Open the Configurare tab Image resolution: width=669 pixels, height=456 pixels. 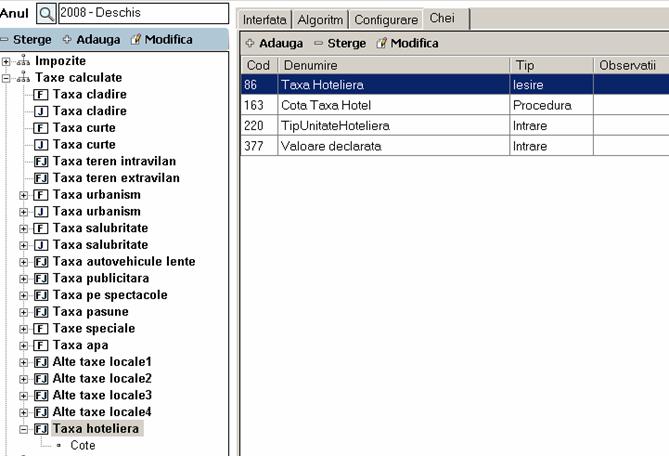pyautogui.click(x=386, y=19)
